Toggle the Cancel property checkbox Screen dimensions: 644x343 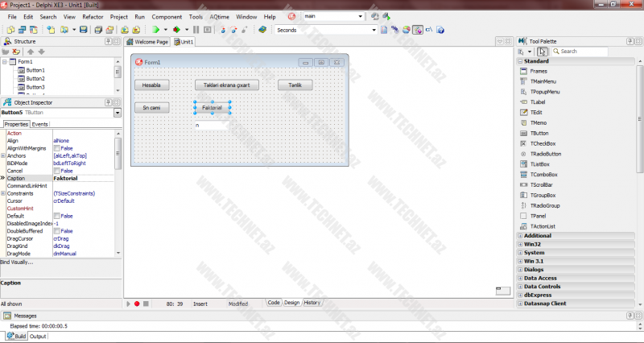(x=57, y=171)
